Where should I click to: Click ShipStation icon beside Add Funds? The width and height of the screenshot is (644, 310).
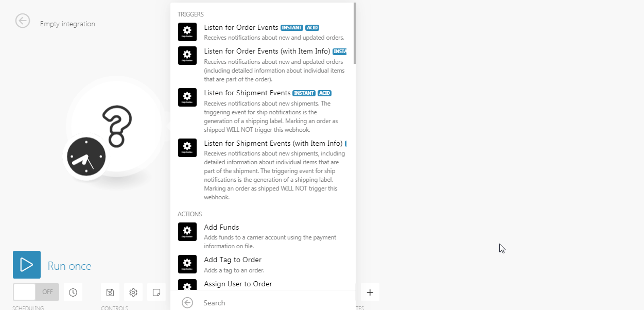[187, 232]
